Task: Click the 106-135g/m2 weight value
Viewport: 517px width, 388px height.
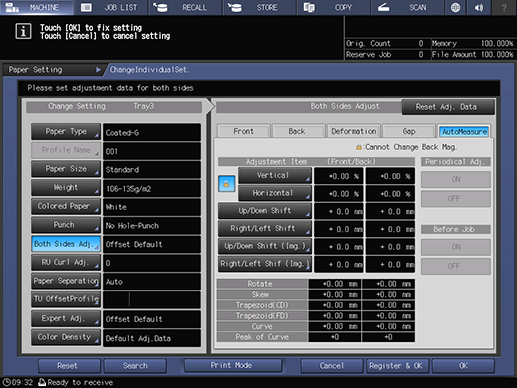Action: point(152,188)
